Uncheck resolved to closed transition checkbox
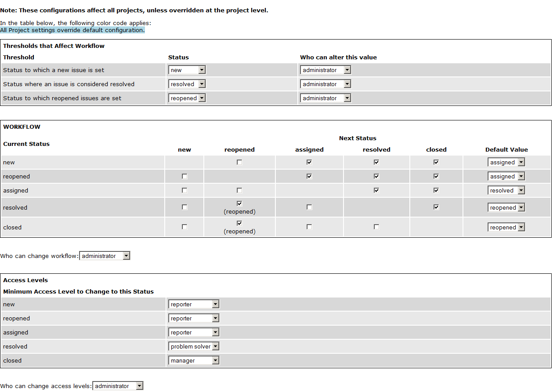This screenshot has height=392, width=553. (x=436, y=207)
